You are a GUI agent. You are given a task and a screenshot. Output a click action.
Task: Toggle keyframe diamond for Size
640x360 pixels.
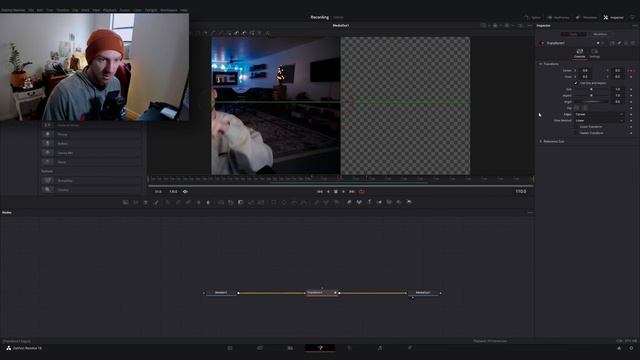point(631,89)
